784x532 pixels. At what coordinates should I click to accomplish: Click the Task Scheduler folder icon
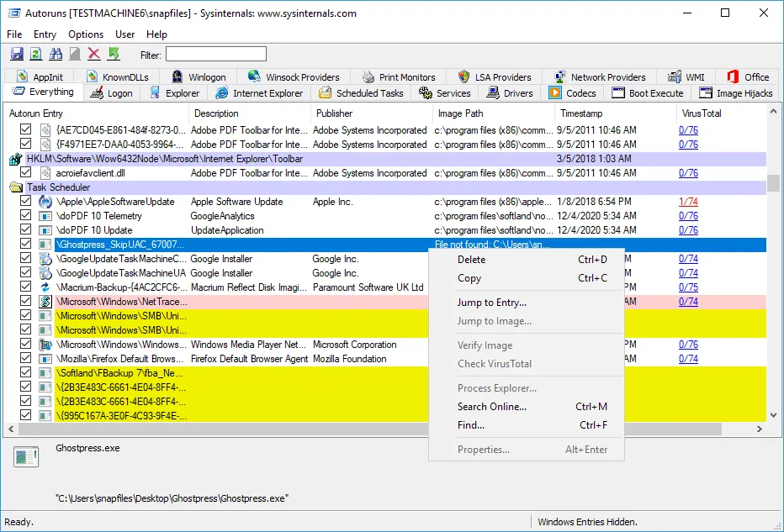pyautogui.click(x=16, y=187)
